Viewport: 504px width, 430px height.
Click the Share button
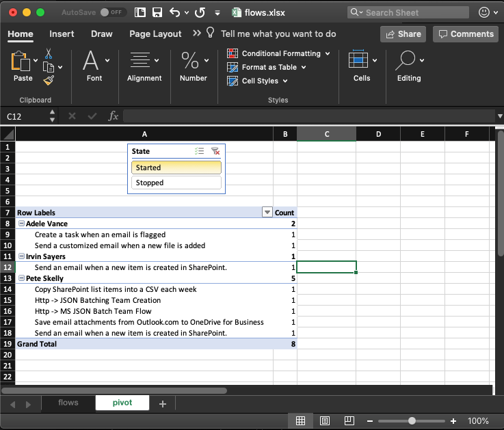tap(403, 34)
